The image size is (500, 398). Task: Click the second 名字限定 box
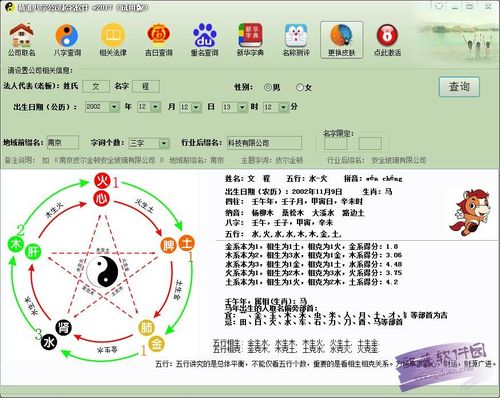pos(370,144)
